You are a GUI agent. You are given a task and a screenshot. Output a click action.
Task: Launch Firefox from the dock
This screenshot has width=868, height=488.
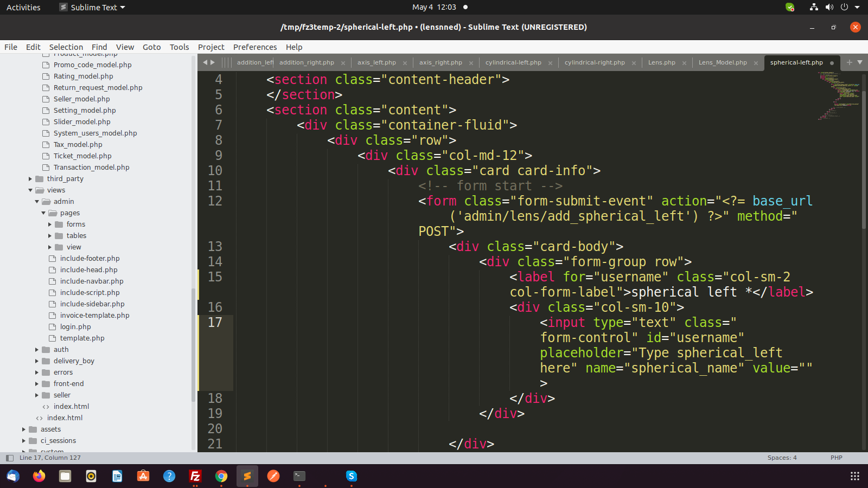tap(39, 476)
